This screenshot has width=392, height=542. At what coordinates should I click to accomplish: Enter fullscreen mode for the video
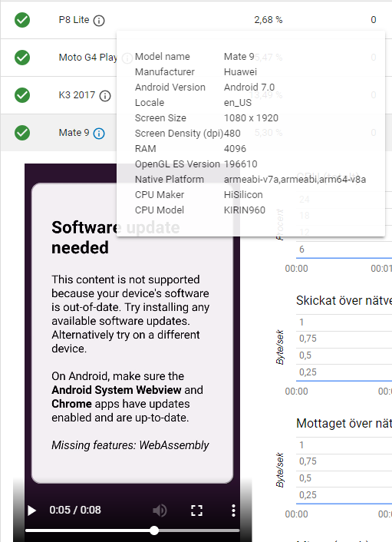pos(196,511)
